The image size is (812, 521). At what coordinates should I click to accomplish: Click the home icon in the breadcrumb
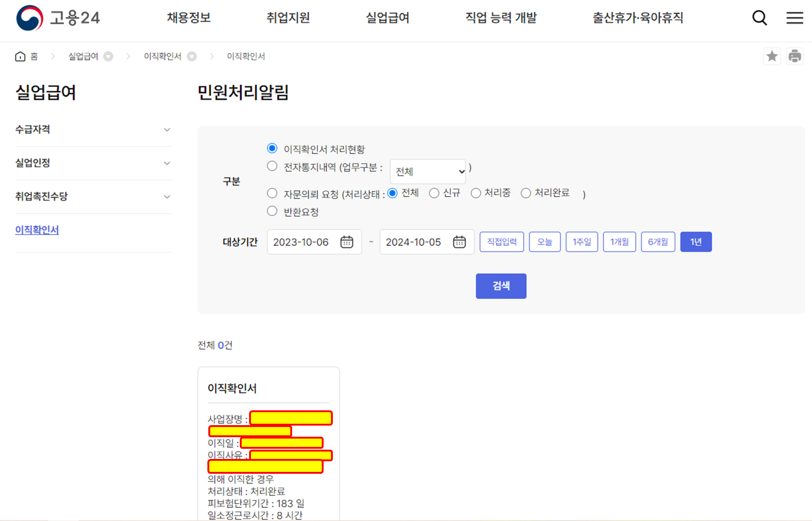pos(20,56)
